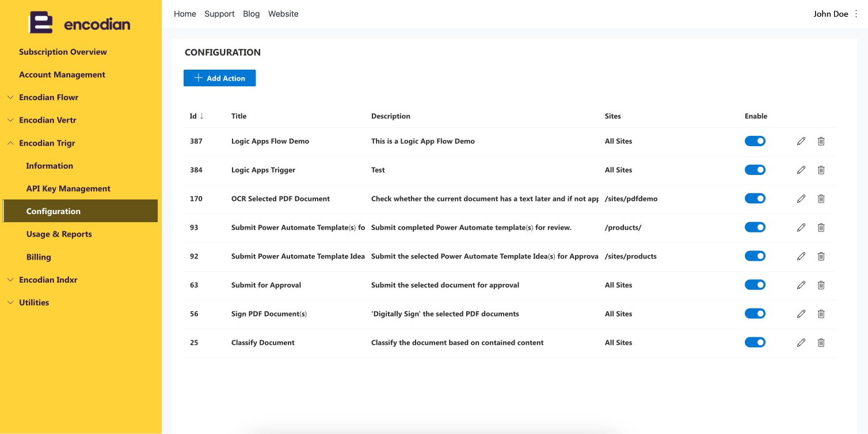Click the description cell 'Test'
The height and width of the screenshot is (434, 868).
[x=378, y=170]
